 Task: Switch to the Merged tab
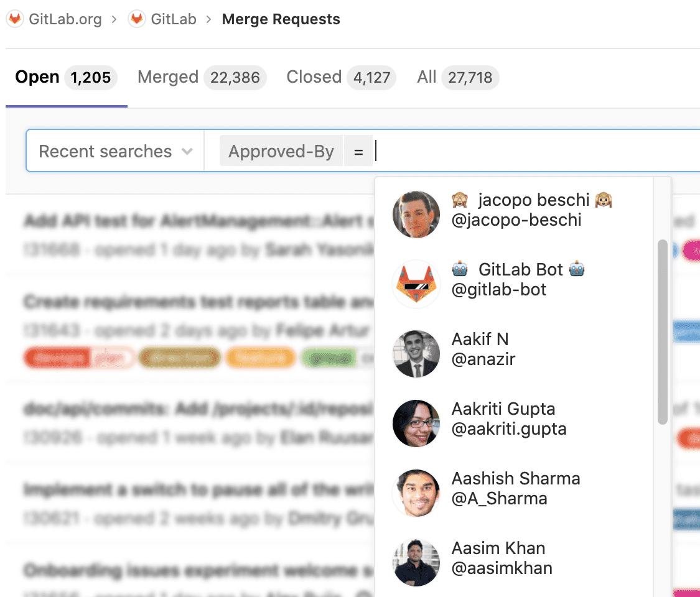click(168, 76)
